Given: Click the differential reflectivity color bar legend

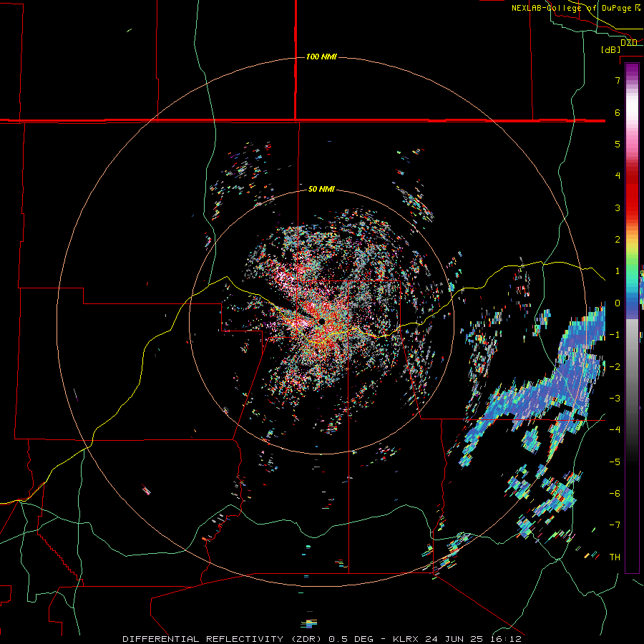Looking at the screenshot, I should 632,318.
